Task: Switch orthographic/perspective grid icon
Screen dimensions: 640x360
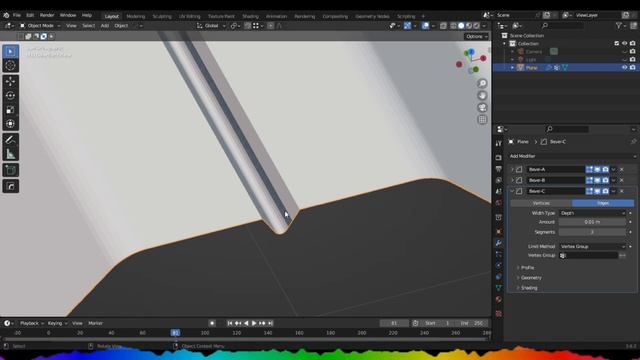Action: click(x=482, y=120)
